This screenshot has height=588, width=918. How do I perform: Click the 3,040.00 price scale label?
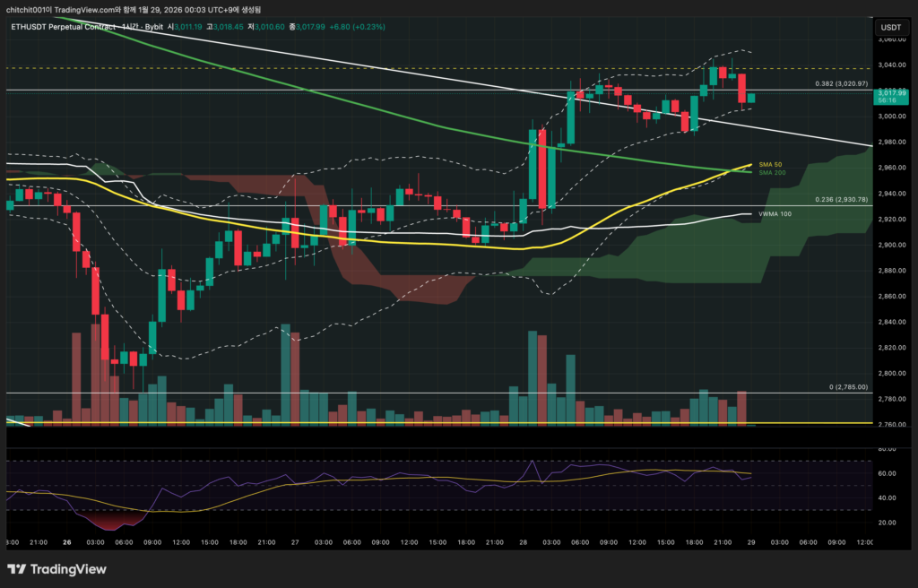(x=891, y=65)
